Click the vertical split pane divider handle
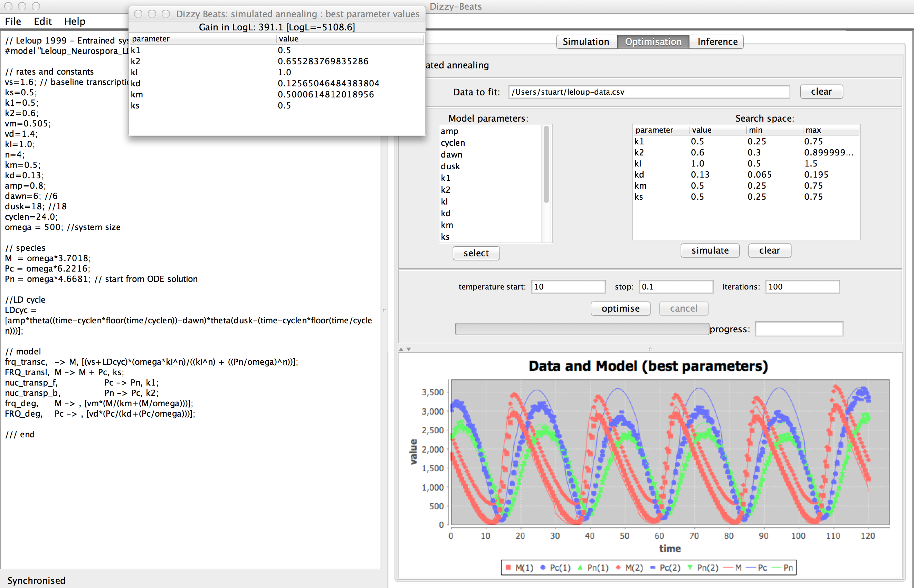The height and width of the screenshot is (588, 914). coord(384,311)
